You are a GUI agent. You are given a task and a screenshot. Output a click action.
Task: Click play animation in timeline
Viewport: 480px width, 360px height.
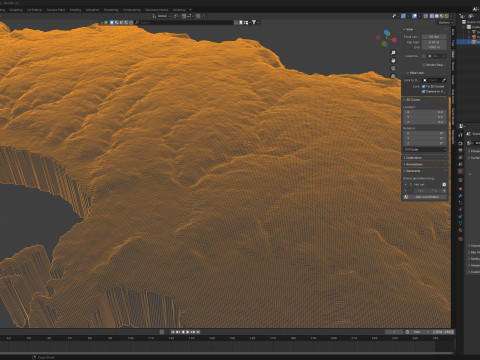188,332
